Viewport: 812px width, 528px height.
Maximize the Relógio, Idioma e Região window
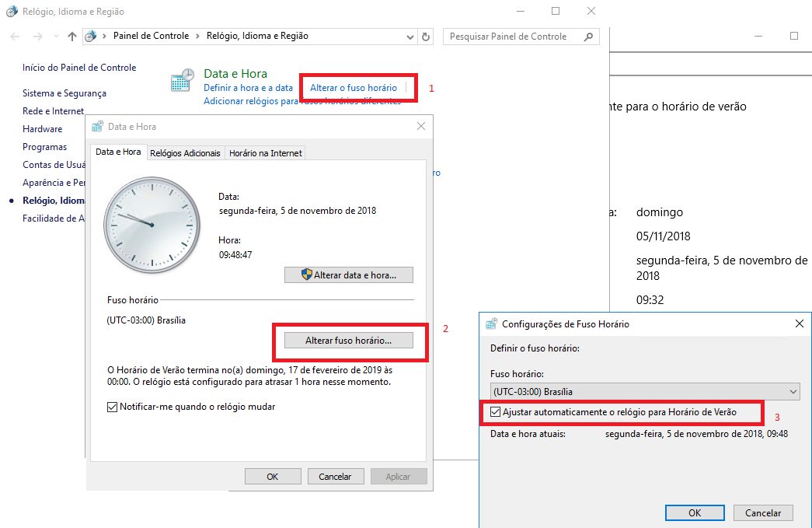[556, 11]
